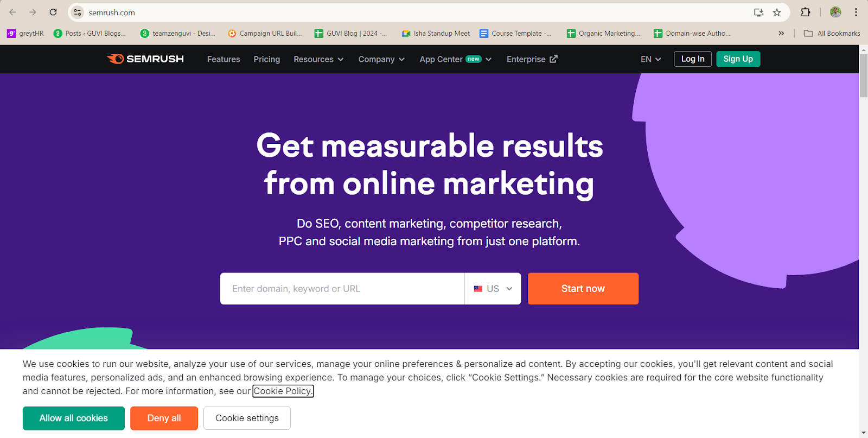Click the install app icon in address bar
This screenshot has height=438, width=868.
[758, 12]
